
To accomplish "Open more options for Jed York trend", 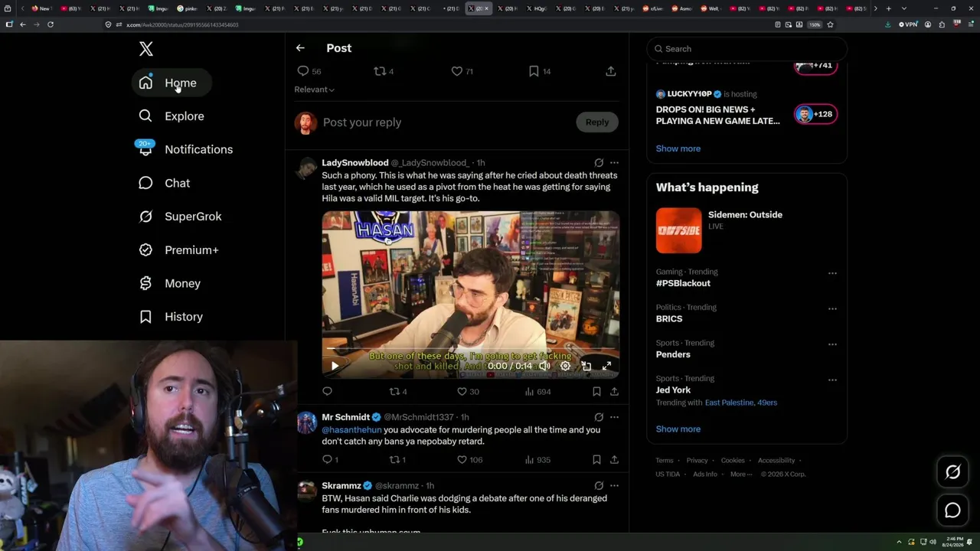I will point(832,380).
